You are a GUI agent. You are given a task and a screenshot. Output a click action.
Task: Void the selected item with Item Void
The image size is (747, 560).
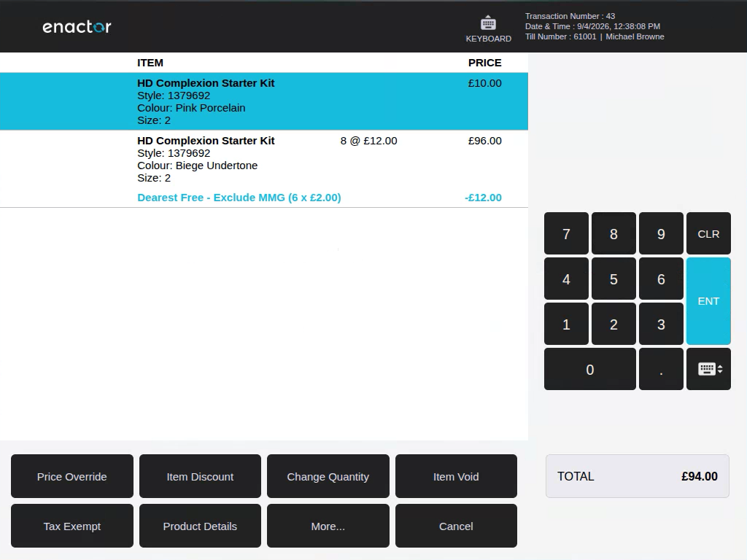(x=456, y=476)
